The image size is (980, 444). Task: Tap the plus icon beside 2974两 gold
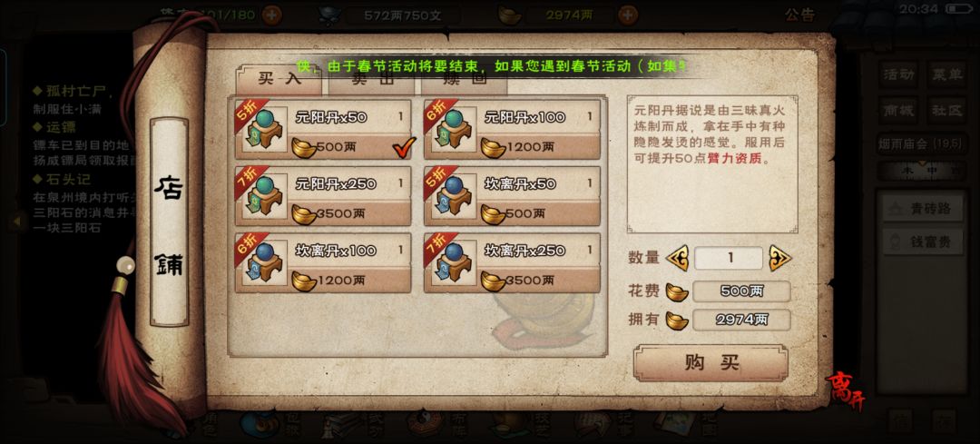click(x=629, y=15)
